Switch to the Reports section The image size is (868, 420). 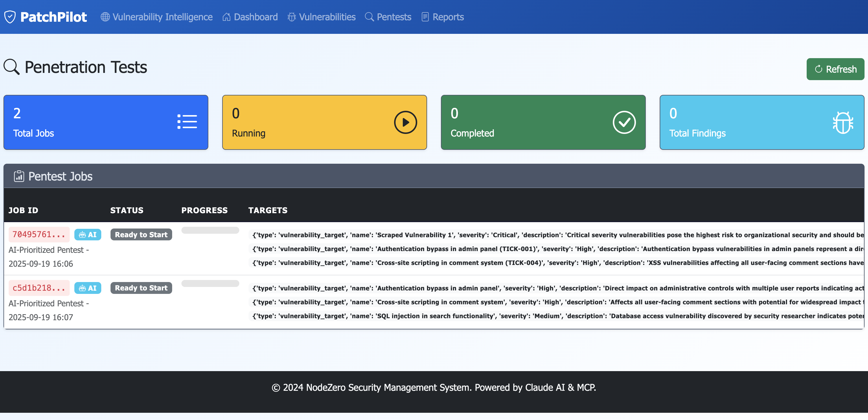click(x=442, y=17)
